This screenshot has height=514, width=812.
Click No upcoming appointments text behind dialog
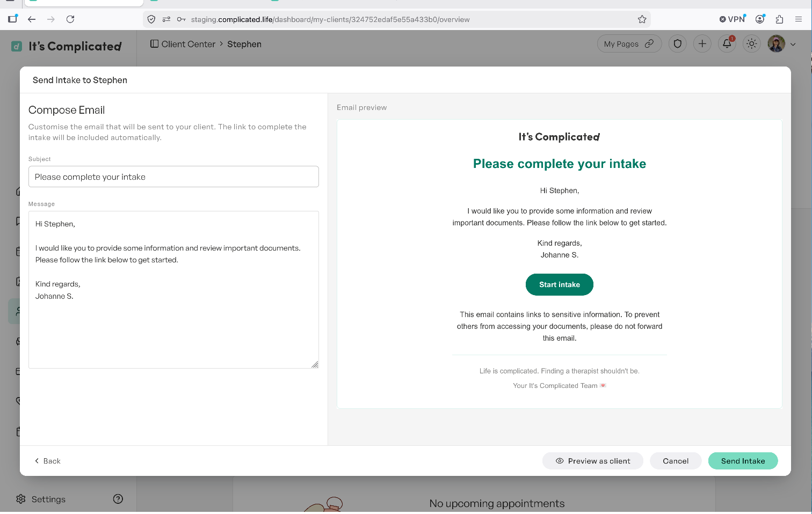point(497,504)
